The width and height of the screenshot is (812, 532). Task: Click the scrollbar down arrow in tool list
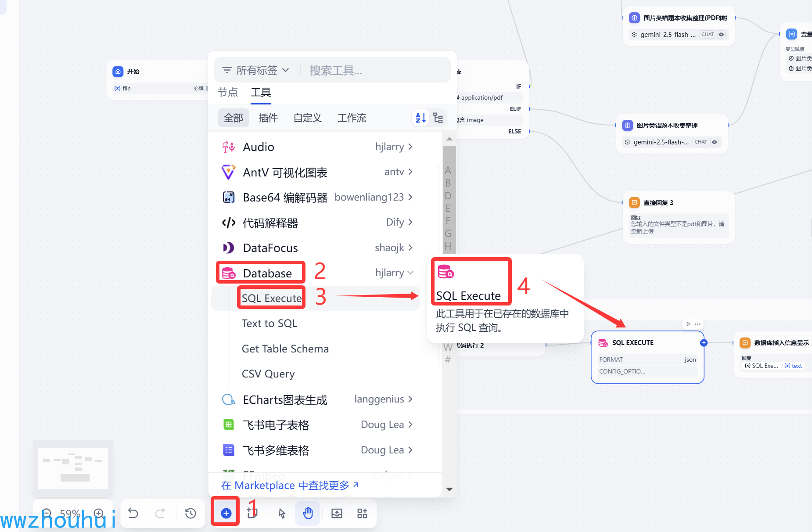click(449, 489)
